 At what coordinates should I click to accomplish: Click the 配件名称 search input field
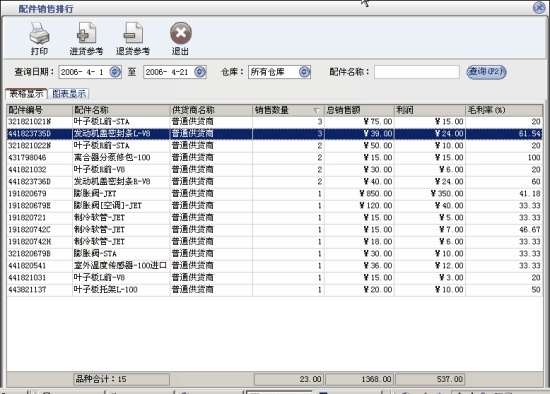(x=416, y=72)
